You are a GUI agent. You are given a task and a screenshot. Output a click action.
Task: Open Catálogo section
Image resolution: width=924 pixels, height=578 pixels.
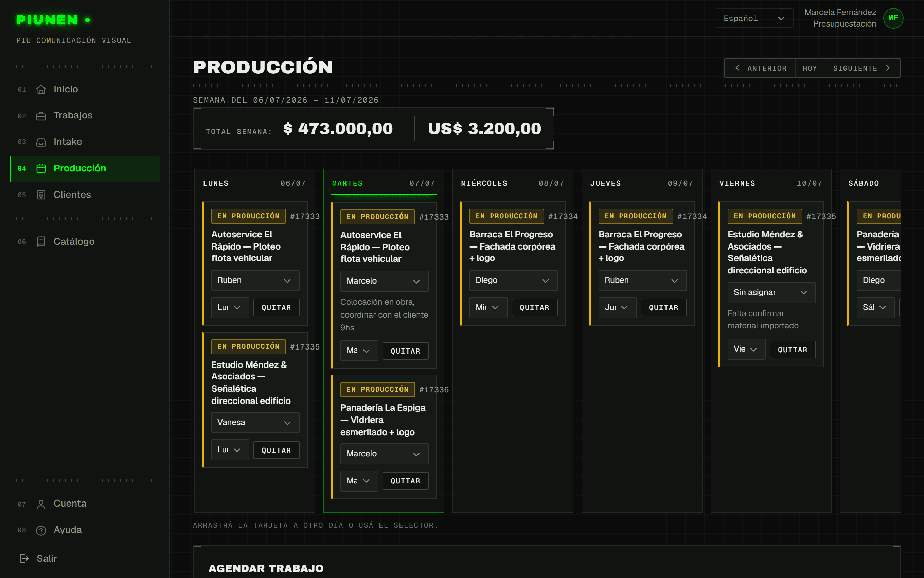point(85,242)
